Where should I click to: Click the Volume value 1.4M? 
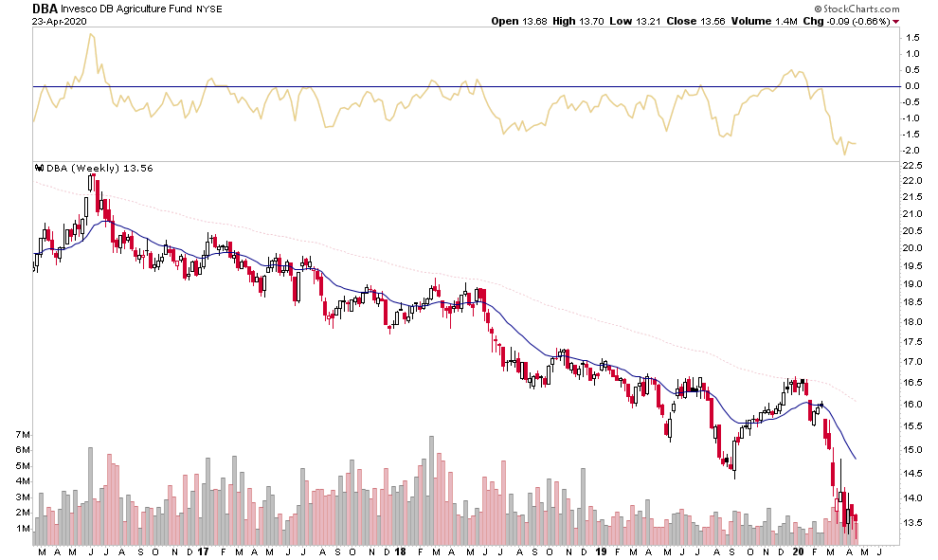pos(786,21)
